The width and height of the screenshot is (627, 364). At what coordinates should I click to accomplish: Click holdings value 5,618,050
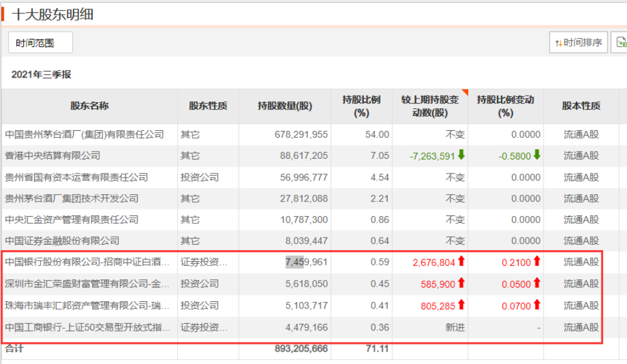point(306,284)
